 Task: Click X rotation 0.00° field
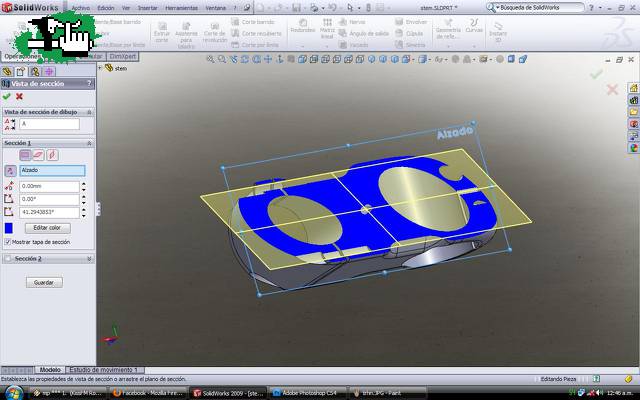pyautogui.click(x=49, y=200)
